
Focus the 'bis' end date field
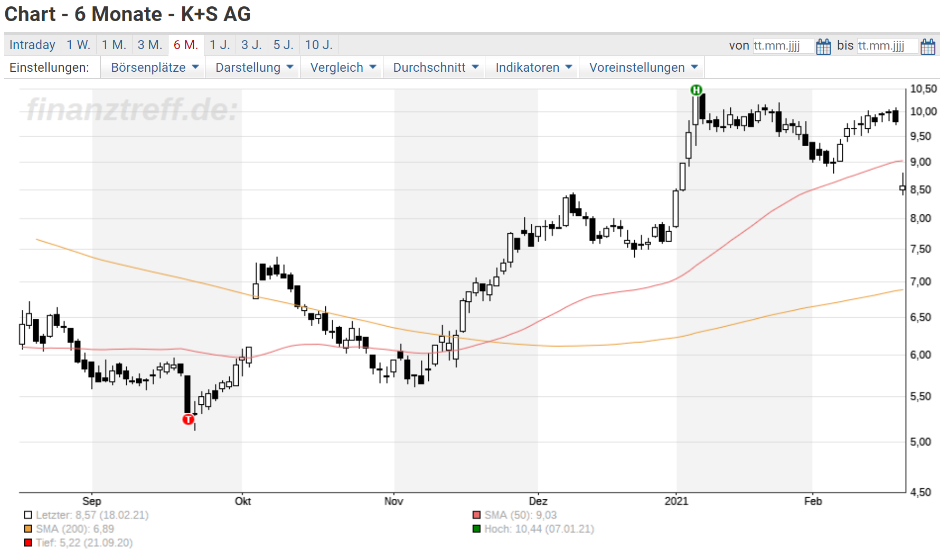887,46
